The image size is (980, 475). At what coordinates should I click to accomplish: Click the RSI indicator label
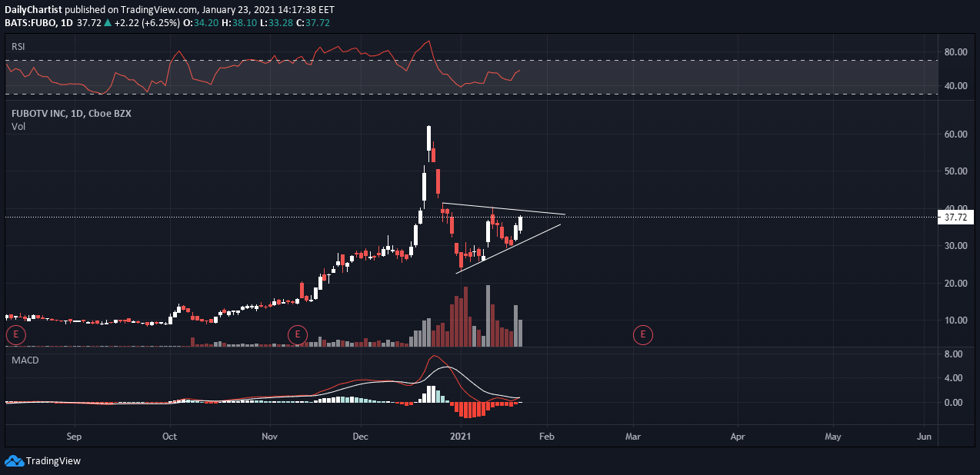click(18, 47)
